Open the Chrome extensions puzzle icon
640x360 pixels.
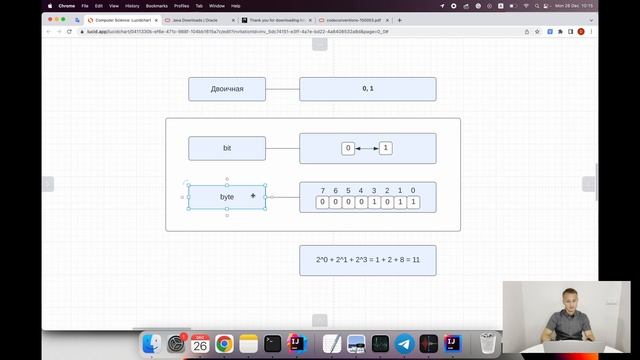(x=560, y=31)
